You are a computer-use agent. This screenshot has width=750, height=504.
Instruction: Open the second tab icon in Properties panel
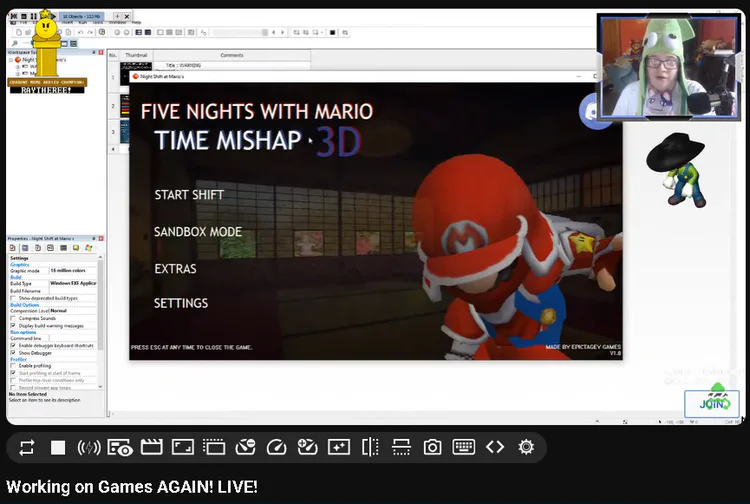25,248
